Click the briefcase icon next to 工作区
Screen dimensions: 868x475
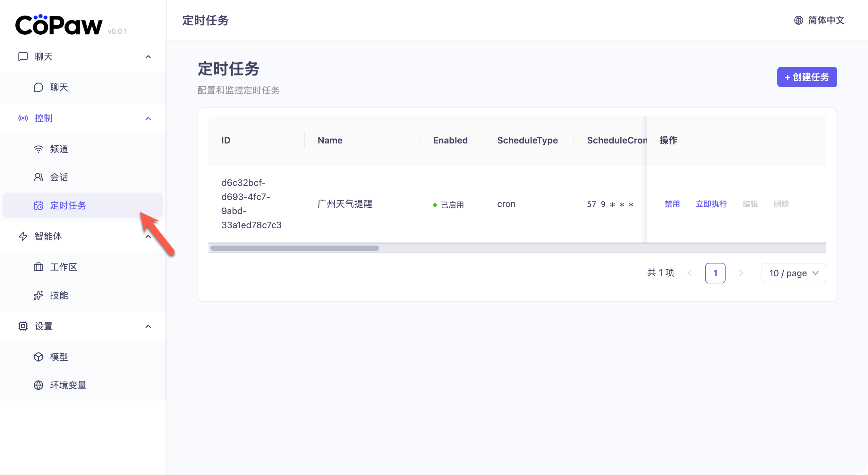pyautogui.click(x=38, y=267)
